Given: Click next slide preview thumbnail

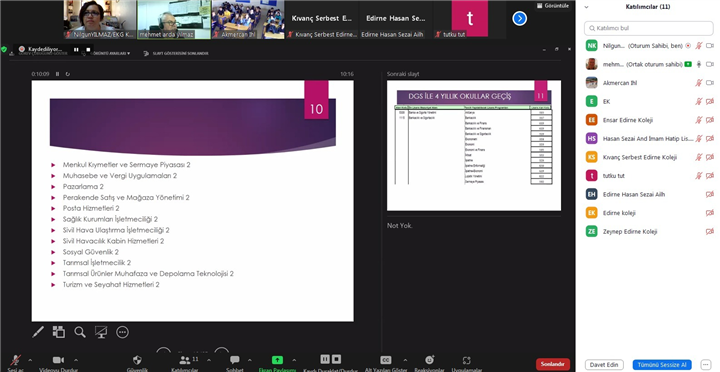Looking at the screenshot, I should (474, 145).
